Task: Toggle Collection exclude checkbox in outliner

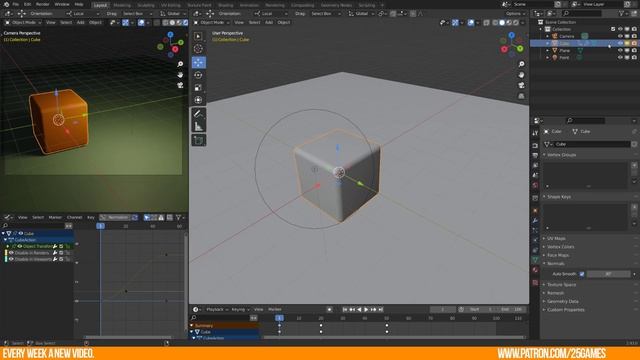Action: (x=613, y=29)
